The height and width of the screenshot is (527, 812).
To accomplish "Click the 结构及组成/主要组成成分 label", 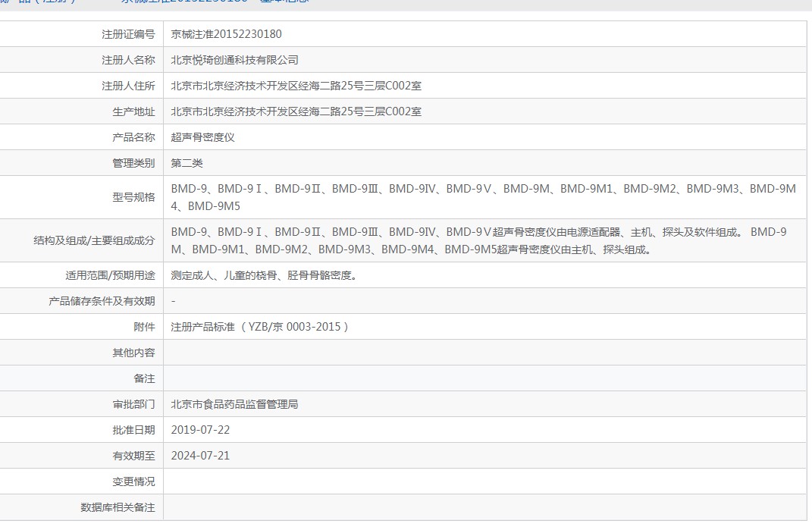I will coord(94,240).
